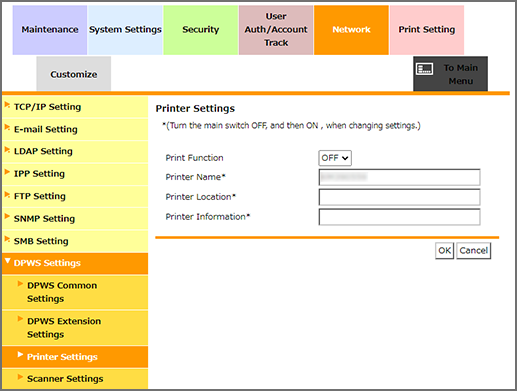The height and width of the screenshot is (391, 517).
Task: Click the arrow beside DPWS Extension Settings
Action: click(20, 319)
